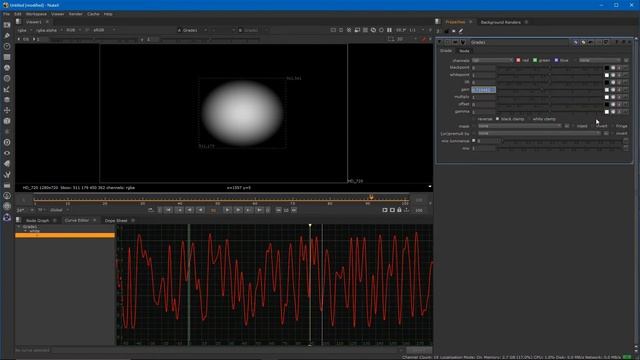Open the Particles nodes toolbar icon
Image resolution: width=640 pixels, height=360 pixels.
click(x=7, y=131)
